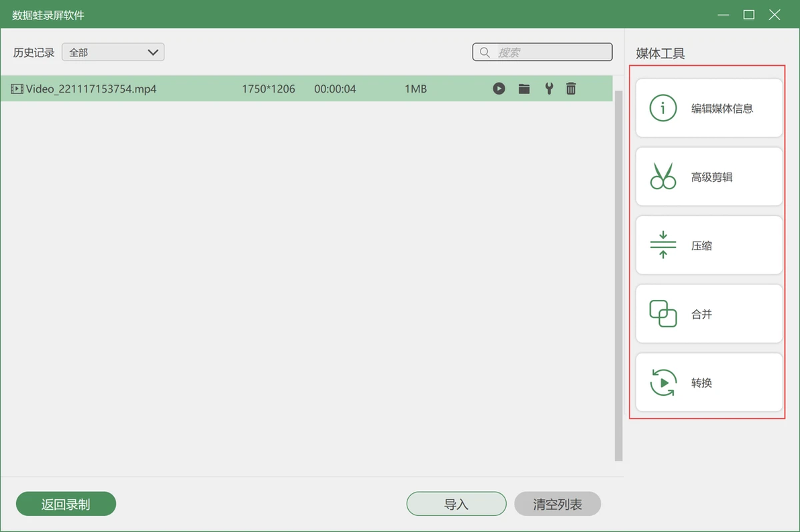Click the 清空列表 clear list button
The image size is (800, 532).
click(x=557, y=504)
